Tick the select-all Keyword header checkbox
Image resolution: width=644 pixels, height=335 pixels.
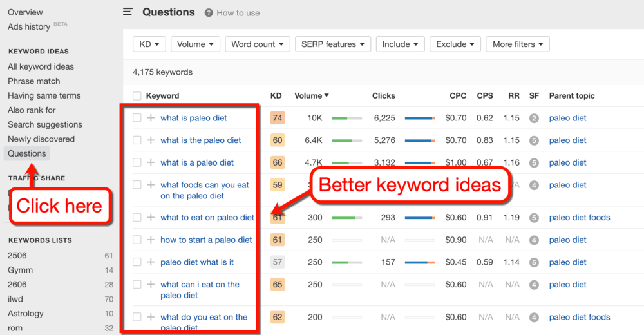pos(137,96)
